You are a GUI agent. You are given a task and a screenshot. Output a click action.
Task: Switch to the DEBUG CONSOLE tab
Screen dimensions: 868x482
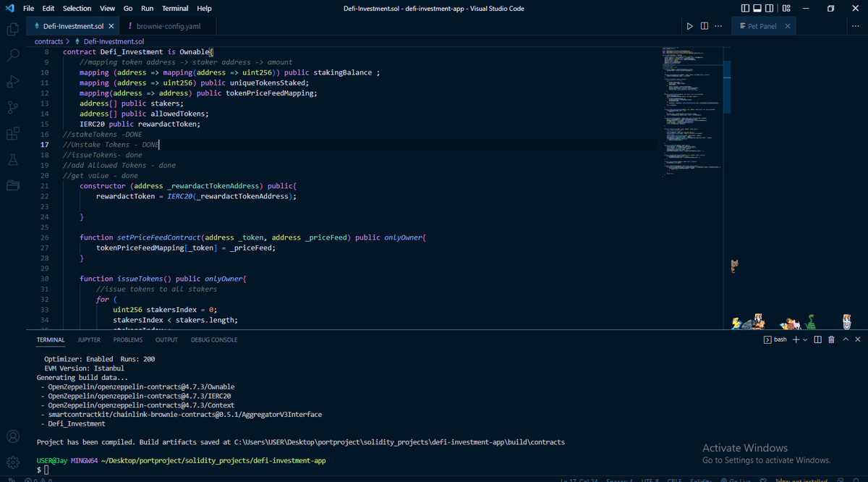coord(214,339)
